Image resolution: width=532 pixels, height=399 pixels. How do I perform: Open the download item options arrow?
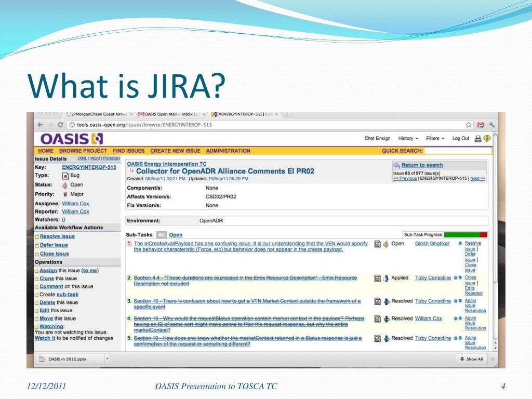coord(107,358)
